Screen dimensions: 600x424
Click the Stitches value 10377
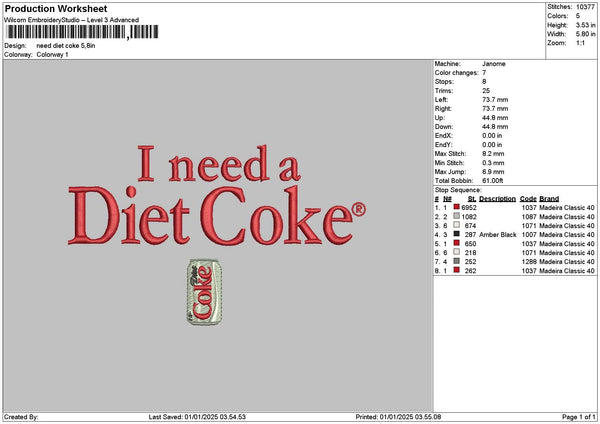point(585,7)
